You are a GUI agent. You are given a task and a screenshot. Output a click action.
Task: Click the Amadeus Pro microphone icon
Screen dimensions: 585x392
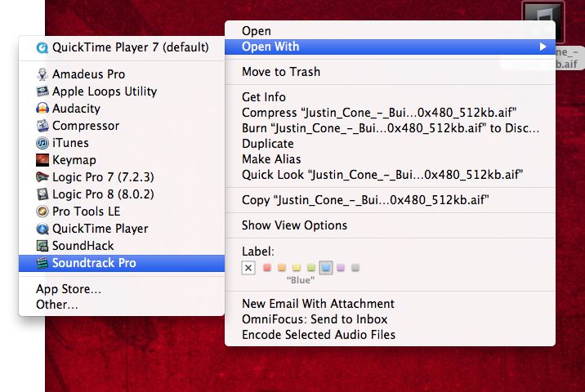click(42, 74)
